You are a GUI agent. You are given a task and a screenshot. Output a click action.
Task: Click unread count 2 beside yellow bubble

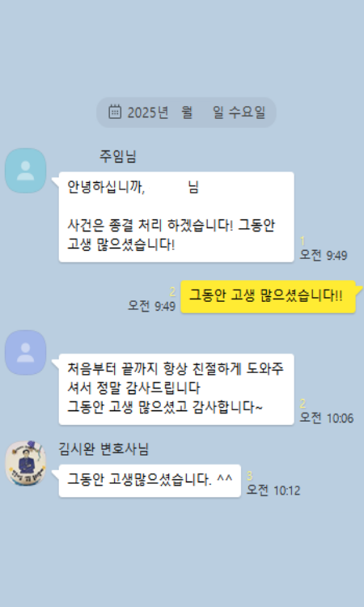pyautogui.click(x=172, y=292)
